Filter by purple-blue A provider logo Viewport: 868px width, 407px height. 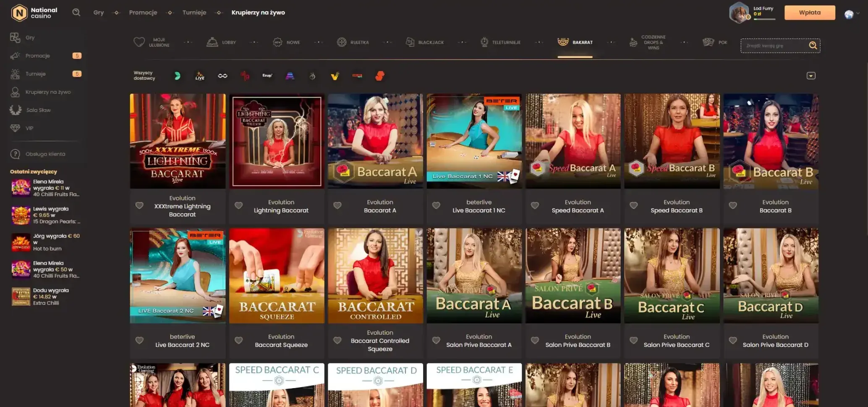tap(290, 76)
